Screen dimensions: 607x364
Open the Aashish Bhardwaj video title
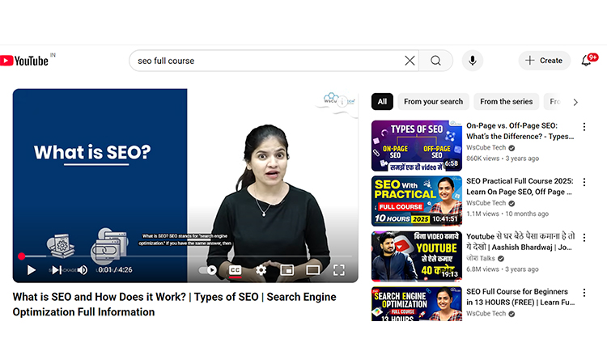pos(520,241)
